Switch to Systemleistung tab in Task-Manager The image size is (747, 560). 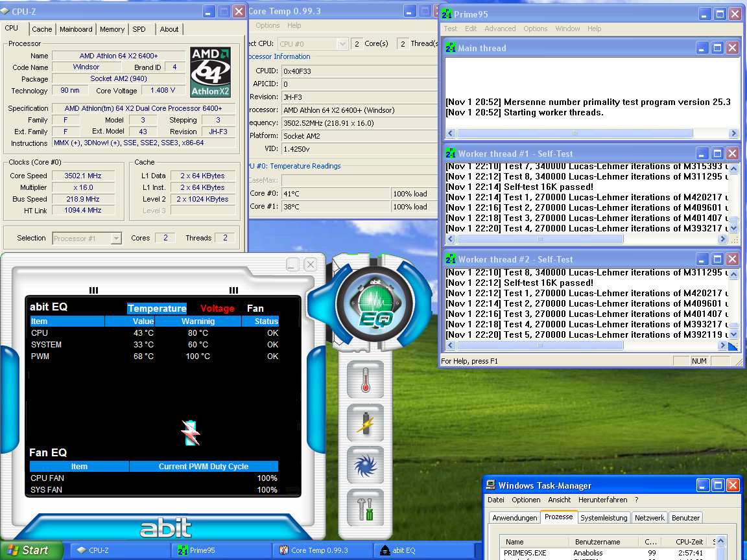click(604, 518)
